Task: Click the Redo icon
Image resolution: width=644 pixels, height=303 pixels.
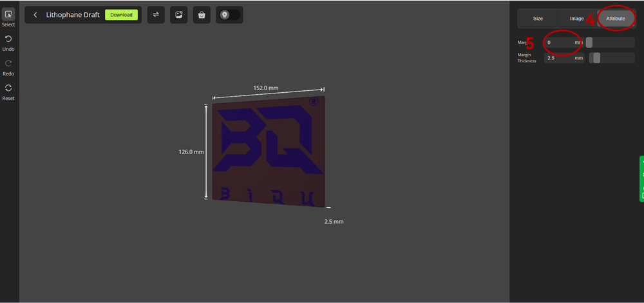Action: tap(8, 64)
